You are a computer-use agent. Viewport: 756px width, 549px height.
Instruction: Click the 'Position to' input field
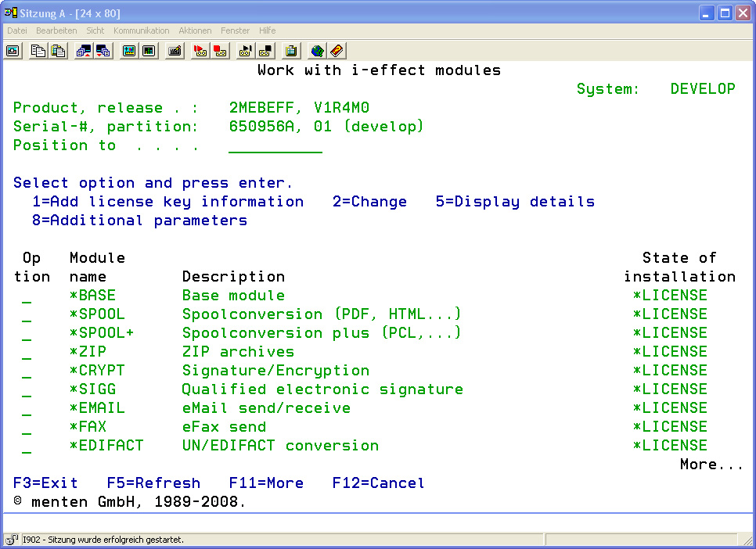pyautogui.click(x=275, y=146)
